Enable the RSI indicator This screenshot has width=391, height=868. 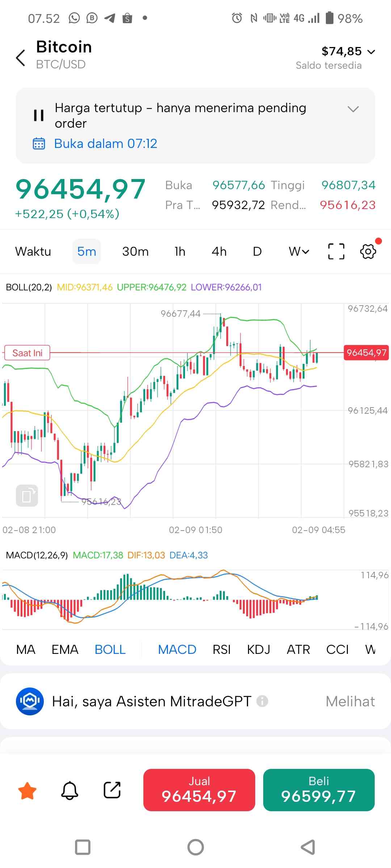[222, 650]
